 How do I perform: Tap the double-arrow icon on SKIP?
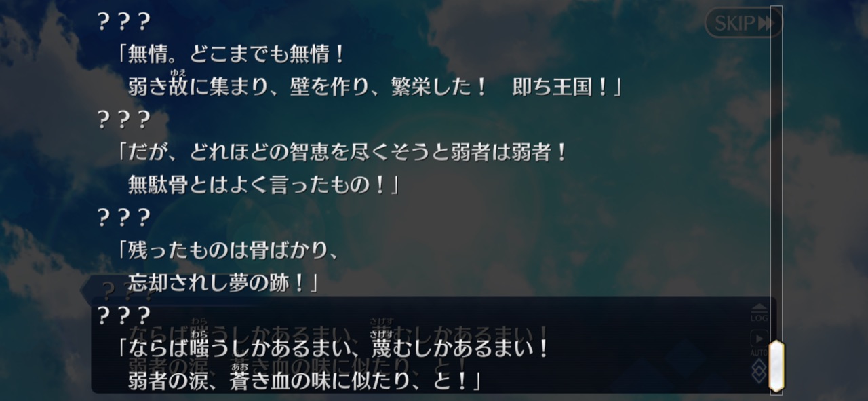pos(765,23)
